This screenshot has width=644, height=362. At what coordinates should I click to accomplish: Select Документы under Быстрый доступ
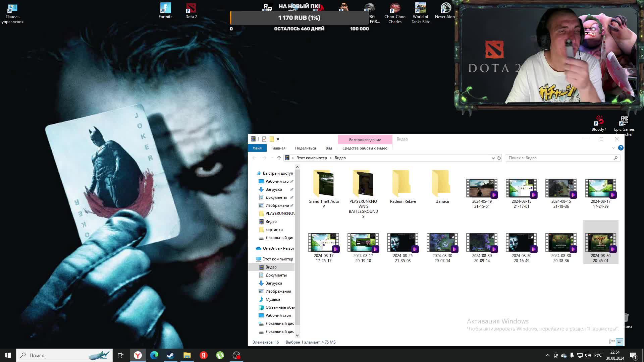(x=276, y=197)
